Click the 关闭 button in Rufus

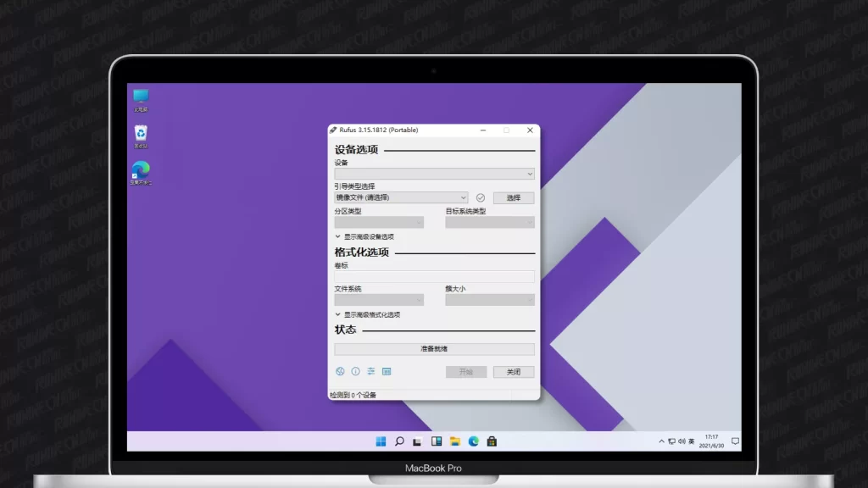tap(514, 372)
